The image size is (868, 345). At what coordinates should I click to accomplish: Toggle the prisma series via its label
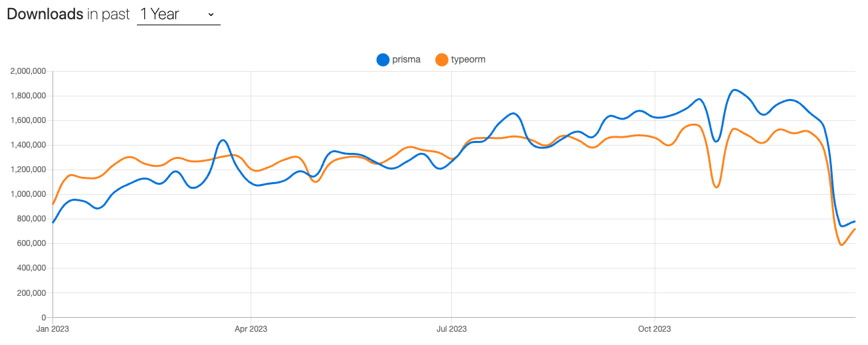click(406, 60)
